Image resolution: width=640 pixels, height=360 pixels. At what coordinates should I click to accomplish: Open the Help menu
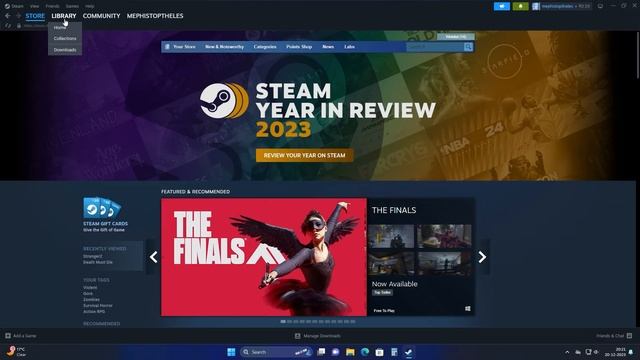(90, 6)
